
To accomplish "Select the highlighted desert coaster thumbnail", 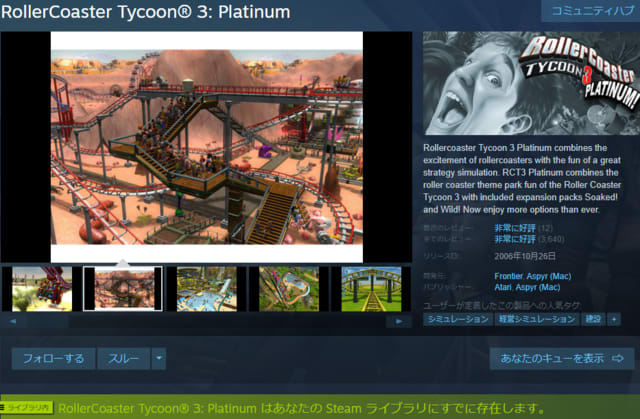I will point(123,289).
